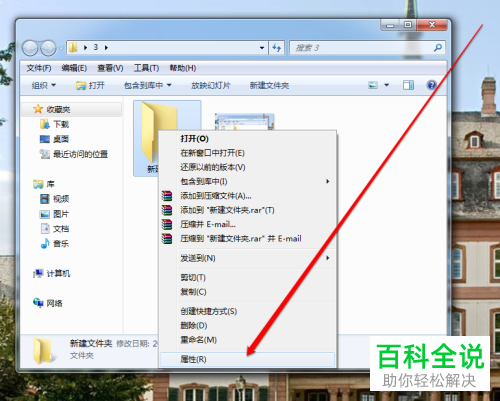Click the computer icon beside 计算机
500x401 pixels.
click(38, 274)
